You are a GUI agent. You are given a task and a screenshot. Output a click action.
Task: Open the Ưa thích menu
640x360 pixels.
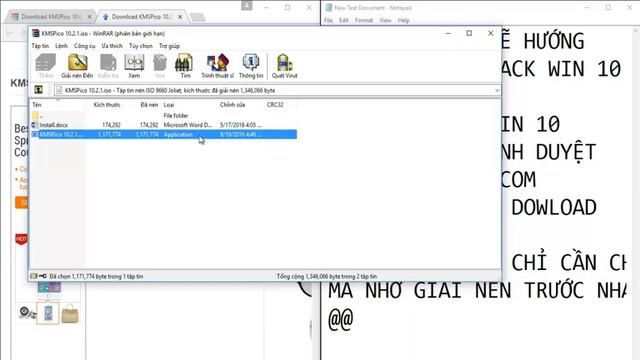[112, 46]
